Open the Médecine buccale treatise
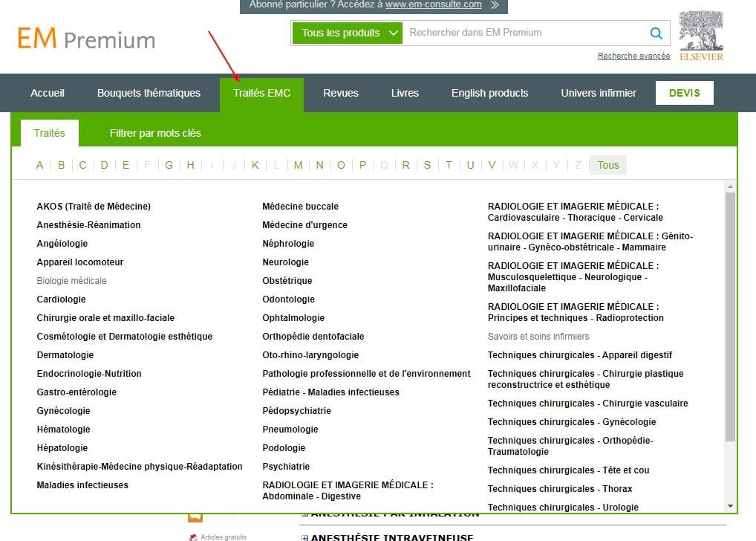Screen dimensions: 756x541 [300, 207]
